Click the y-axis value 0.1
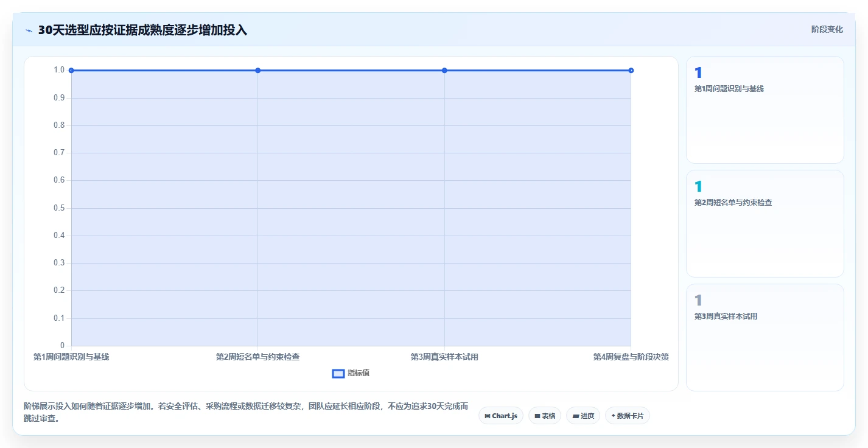 click(x=59, y=318)
